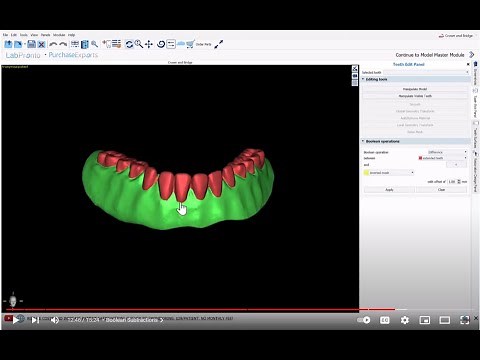
Task: Open the Edit menu
Action: click(14, 35)
